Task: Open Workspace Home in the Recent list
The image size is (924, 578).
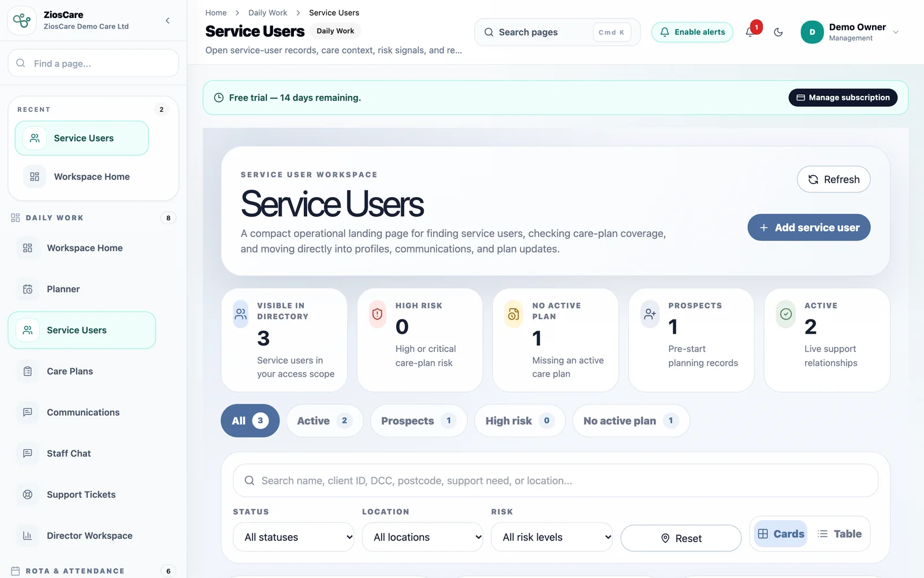Action: coord(82,177)
